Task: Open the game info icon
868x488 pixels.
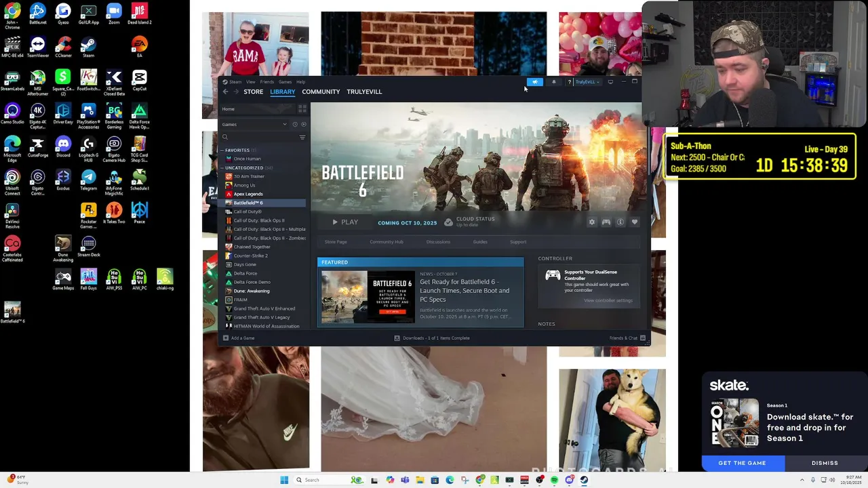Action: (x=620, y=222)
